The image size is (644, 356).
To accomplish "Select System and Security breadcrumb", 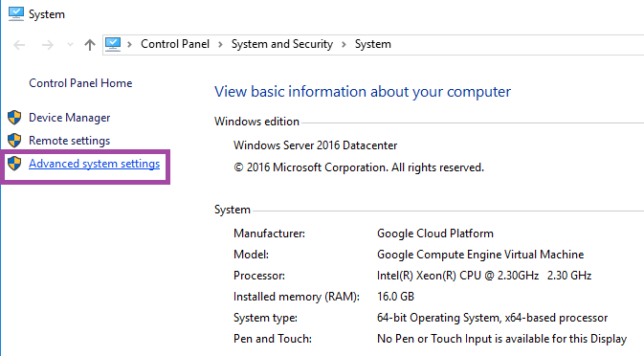I will pyautogui.click(x=282, y=44).
